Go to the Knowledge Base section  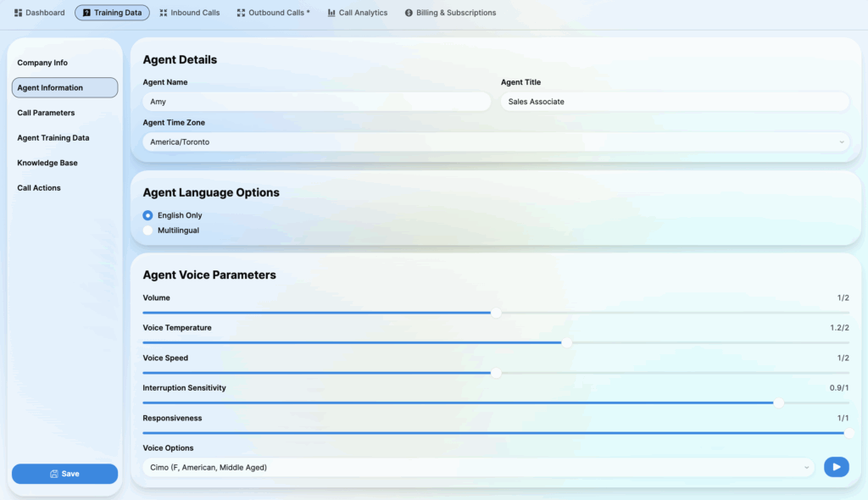point(47,163)
